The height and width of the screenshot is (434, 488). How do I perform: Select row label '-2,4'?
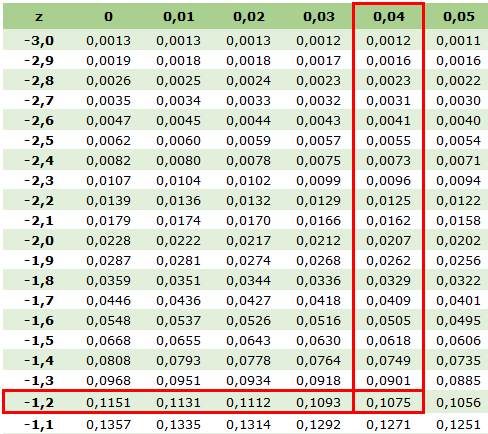coord(39,161)
